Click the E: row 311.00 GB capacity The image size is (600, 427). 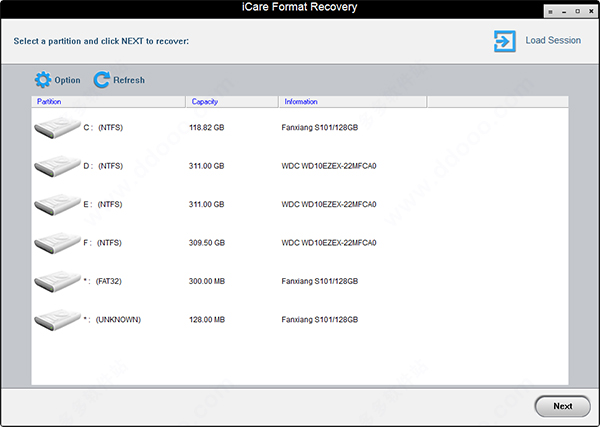coord(206,204)
